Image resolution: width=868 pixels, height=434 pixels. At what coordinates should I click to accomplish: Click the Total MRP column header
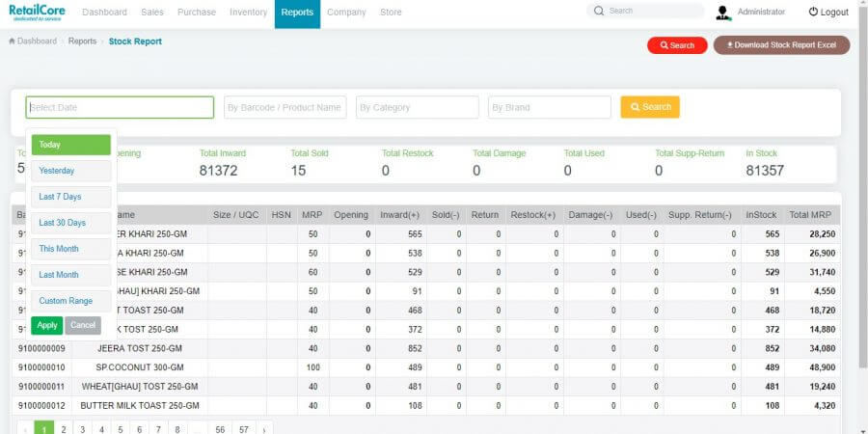tap(810, 215)
